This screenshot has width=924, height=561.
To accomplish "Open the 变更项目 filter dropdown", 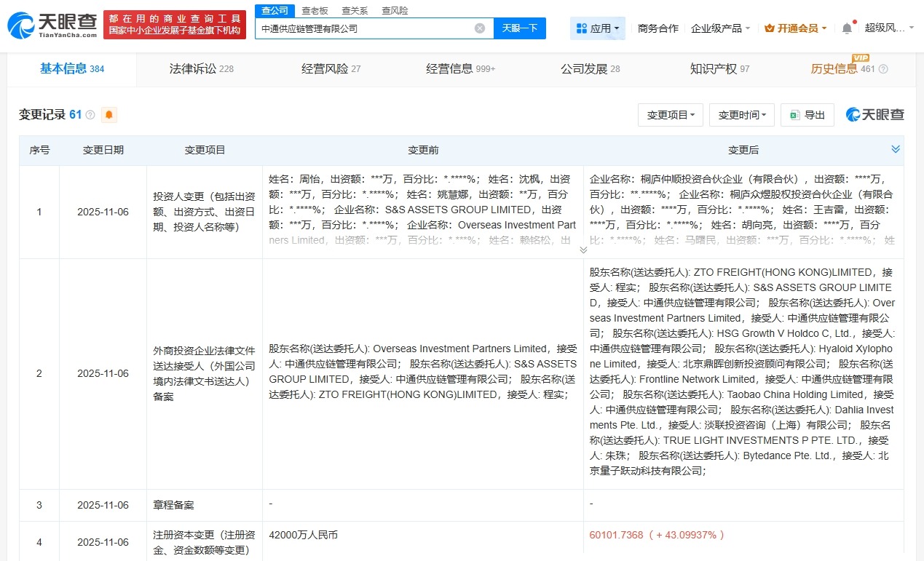I will [670, 115].
